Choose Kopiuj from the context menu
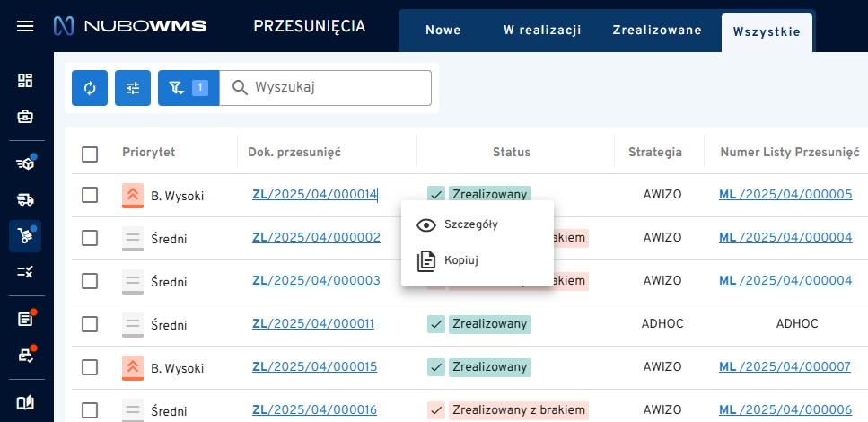Screen dimensions: 868x422 coord(461,261)
